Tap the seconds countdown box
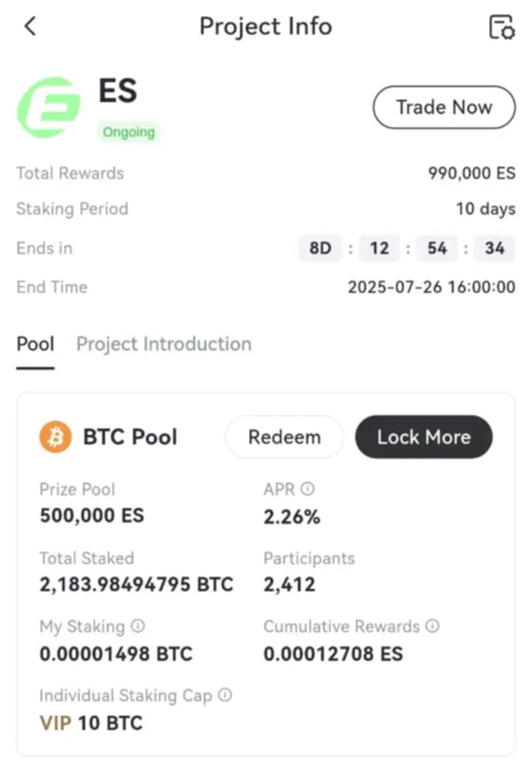532x766 pixels. pos(495,248)
